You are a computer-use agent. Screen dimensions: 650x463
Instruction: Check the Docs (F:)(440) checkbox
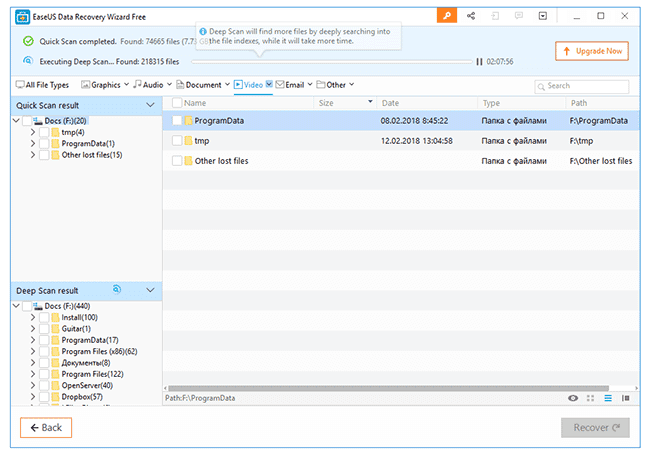click(x=27, y=306)
